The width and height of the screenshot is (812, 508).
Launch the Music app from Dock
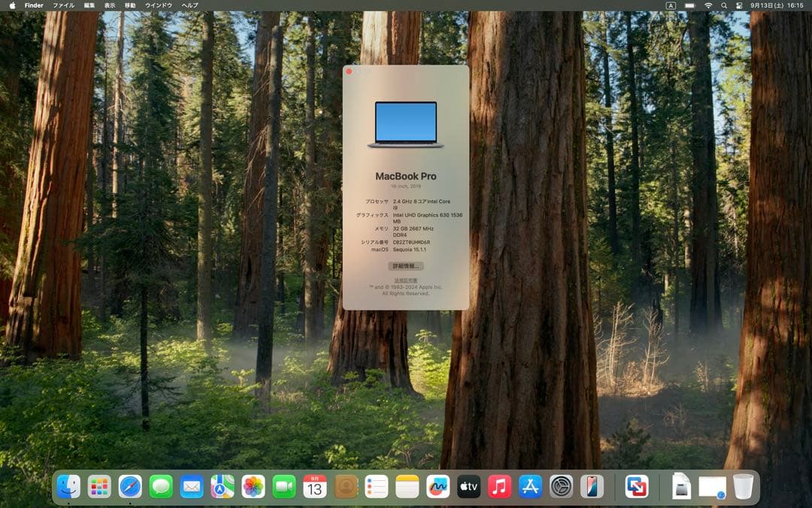tap(499, 487)
